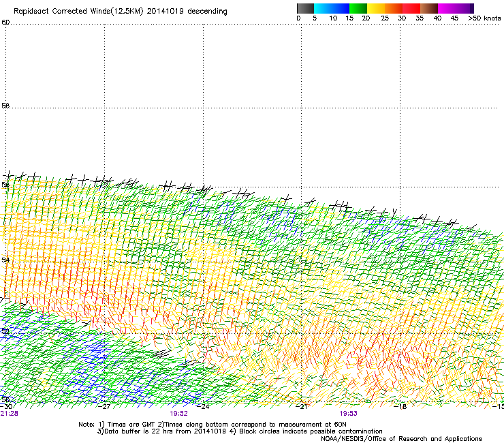Click the gray 0-5 knots legend segment

pyautogui.click(x=305, y=8)
